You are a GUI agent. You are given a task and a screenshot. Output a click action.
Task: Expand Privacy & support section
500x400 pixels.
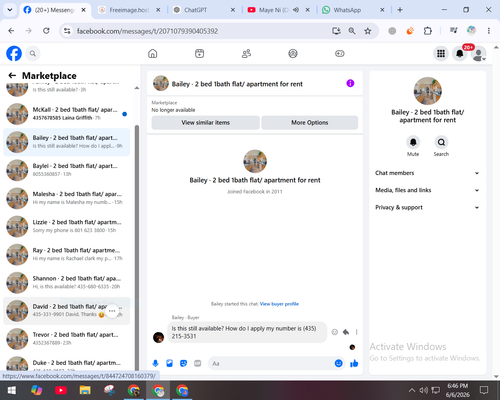427,207
